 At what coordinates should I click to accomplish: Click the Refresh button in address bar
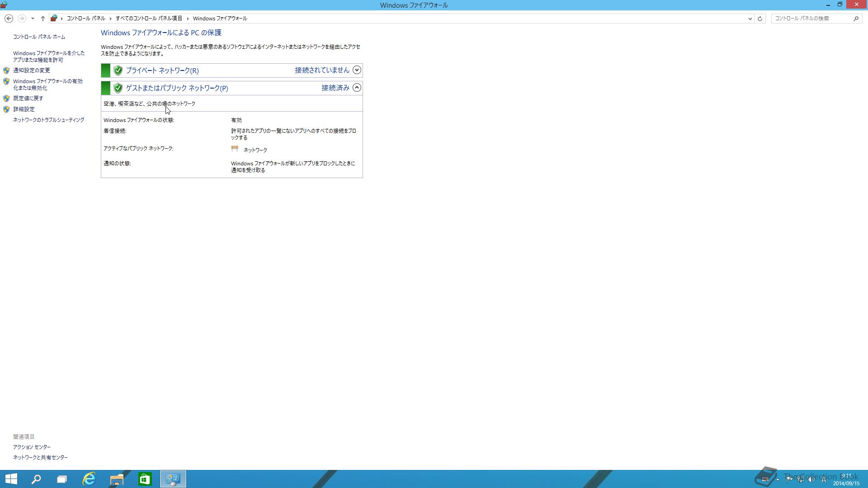point(760,19)
